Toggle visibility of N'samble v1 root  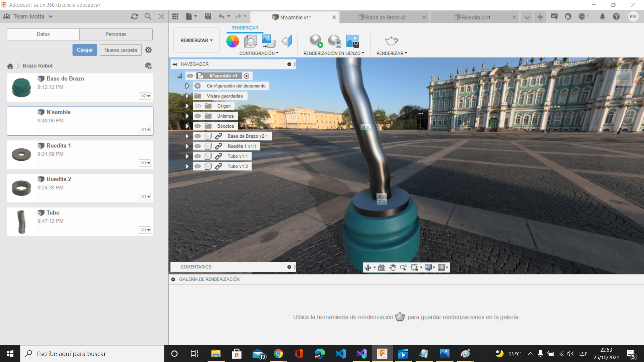coord(190,76)
